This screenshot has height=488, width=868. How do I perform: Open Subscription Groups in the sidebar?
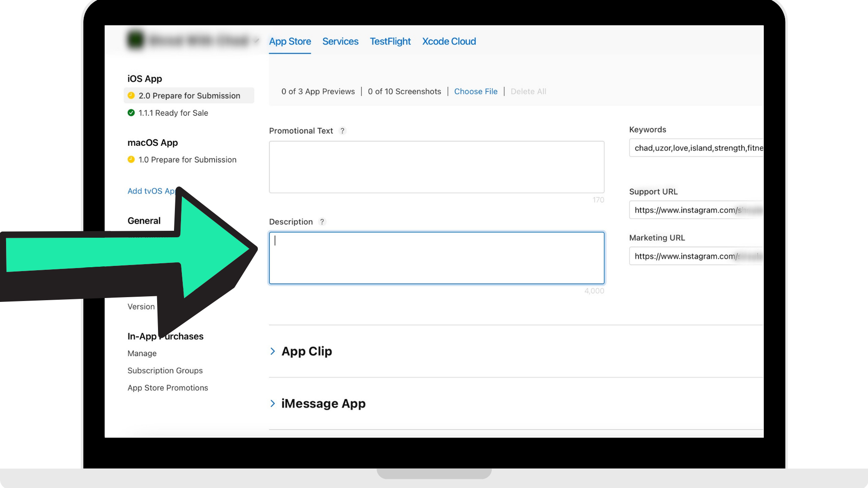165,370
